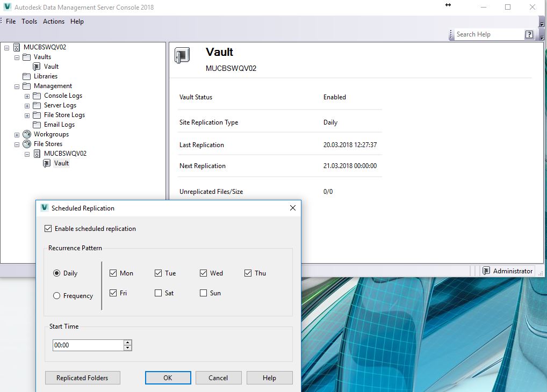This screenshot has height=392, width=547.
Task: Click the File Stores icon
Action: (26, 143)
